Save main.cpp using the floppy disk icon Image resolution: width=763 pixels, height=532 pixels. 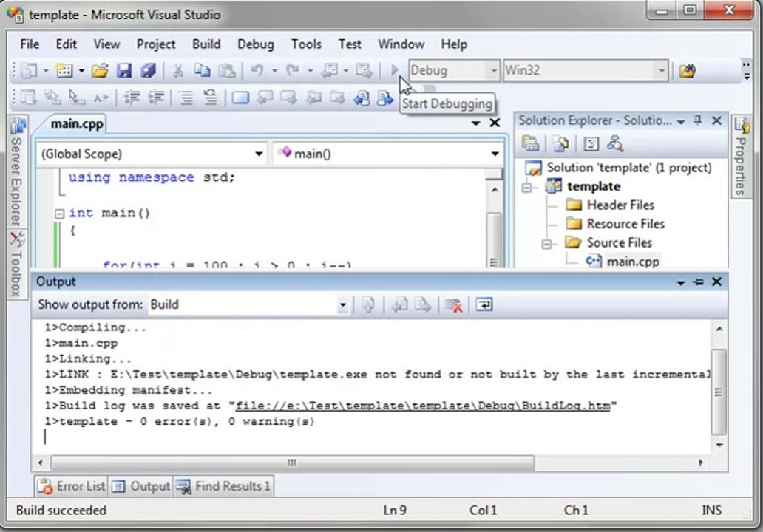(124, 71)
